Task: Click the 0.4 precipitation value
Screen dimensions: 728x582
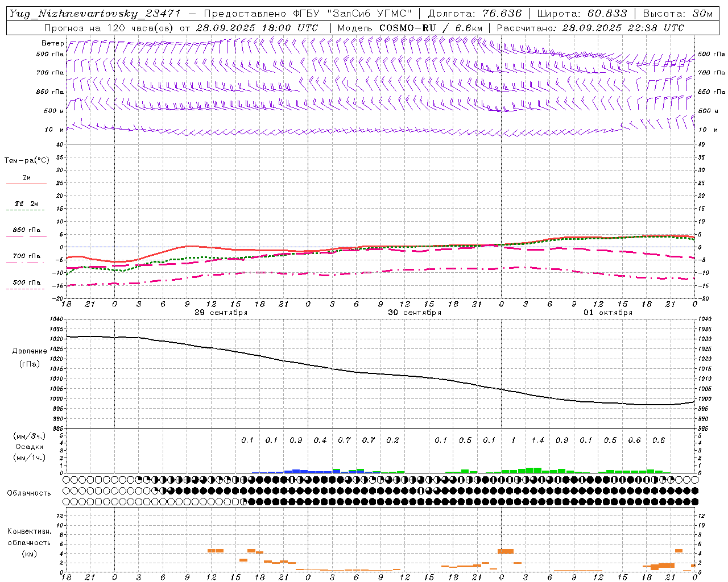Action: [x=320, y=440]
